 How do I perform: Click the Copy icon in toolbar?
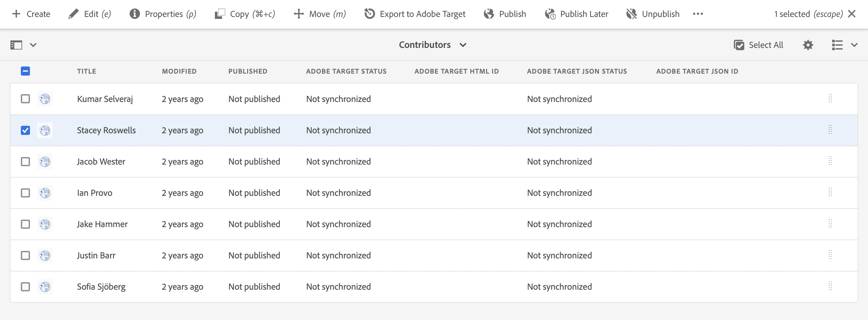(x=220, y=14)
